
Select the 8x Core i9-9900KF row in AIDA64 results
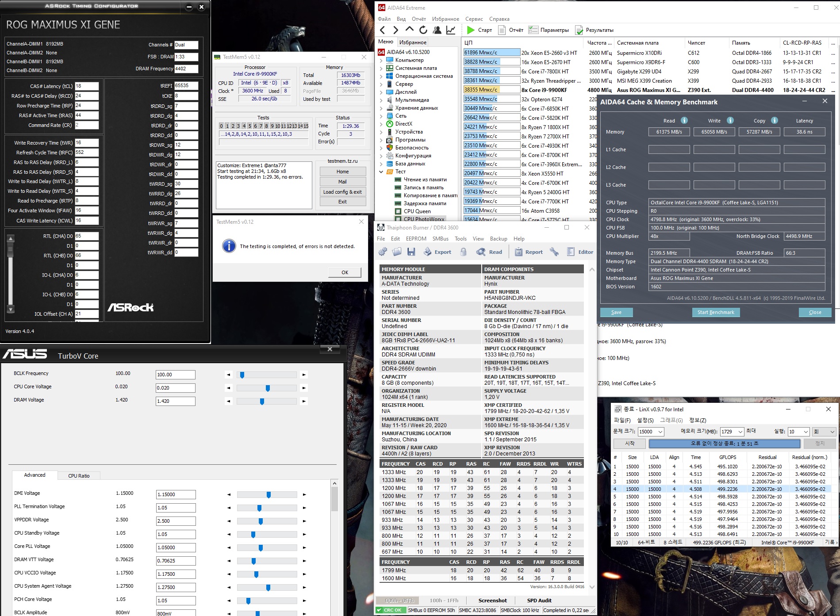[648, 90]
